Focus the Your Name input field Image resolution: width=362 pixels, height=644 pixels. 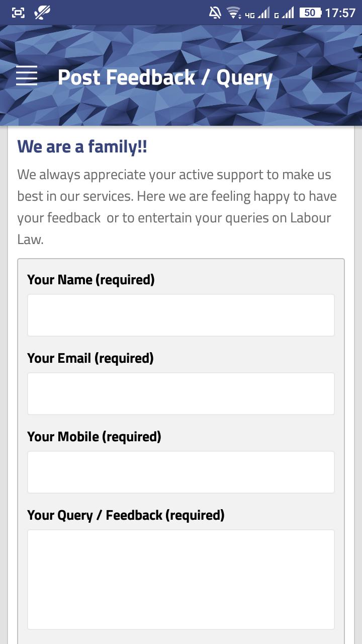point(181,315)
